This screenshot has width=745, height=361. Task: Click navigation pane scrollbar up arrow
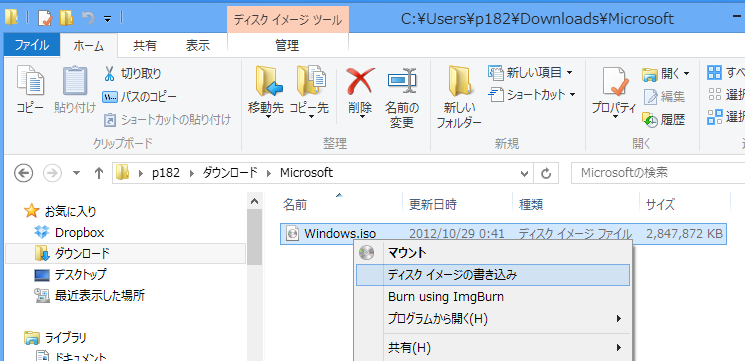point(255,201)
